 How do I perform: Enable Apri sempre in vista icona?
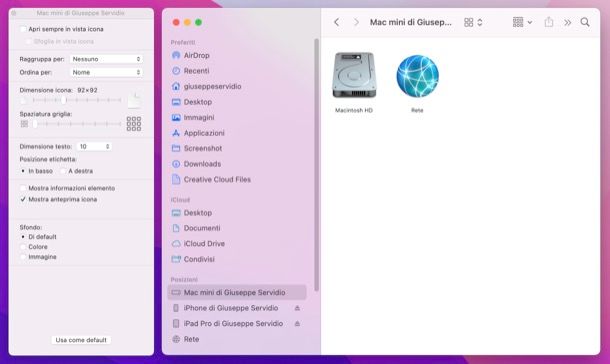23,29
